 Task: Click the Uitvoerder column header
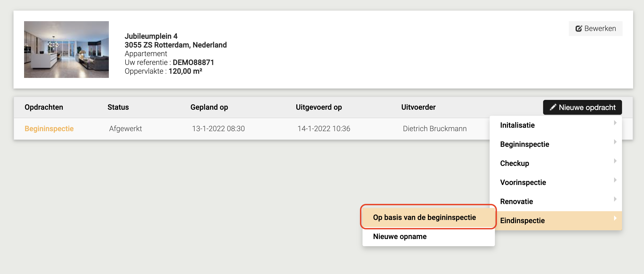[x=418, y=107]
